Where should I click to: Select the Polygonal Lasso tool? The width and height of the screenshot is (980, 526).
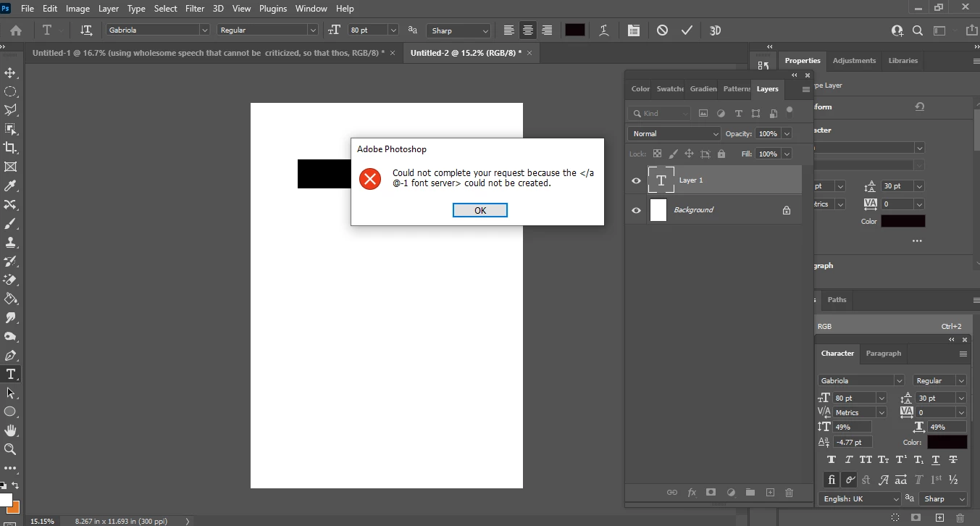[x=11, y=110]
